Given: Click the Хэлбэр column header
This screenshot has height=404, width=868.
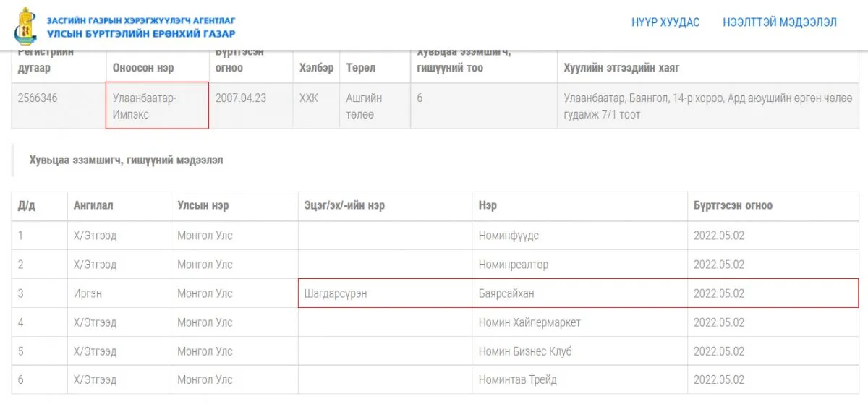Looking at the screenshot, I should tap(317, 68).
